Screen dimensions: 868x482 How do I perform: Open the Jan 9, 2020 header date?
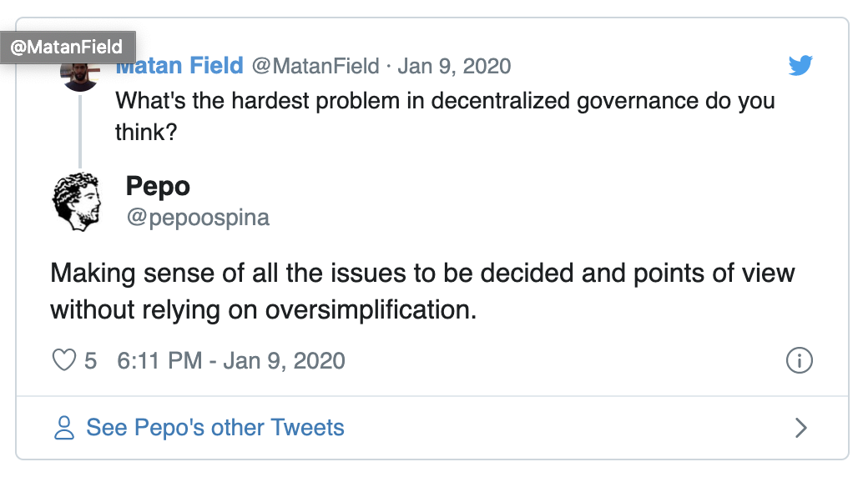coord(454,66)
